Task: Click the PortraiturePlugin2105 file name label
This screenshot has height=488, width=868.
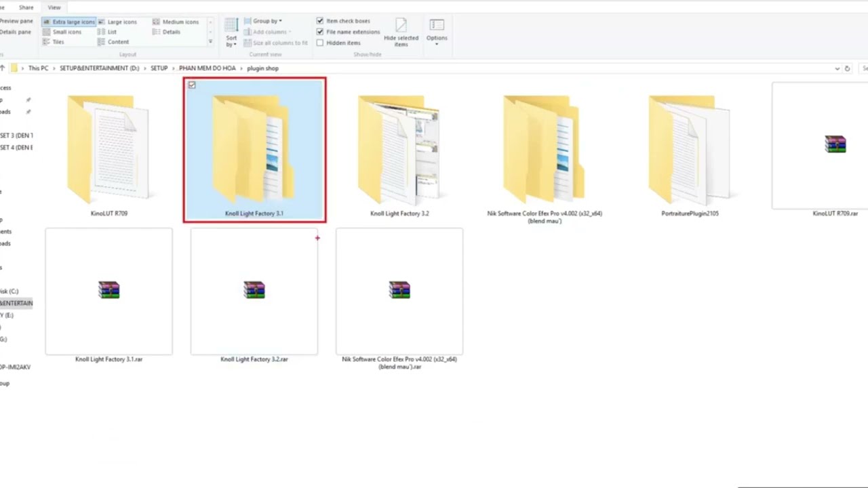Action: point(690,213)
